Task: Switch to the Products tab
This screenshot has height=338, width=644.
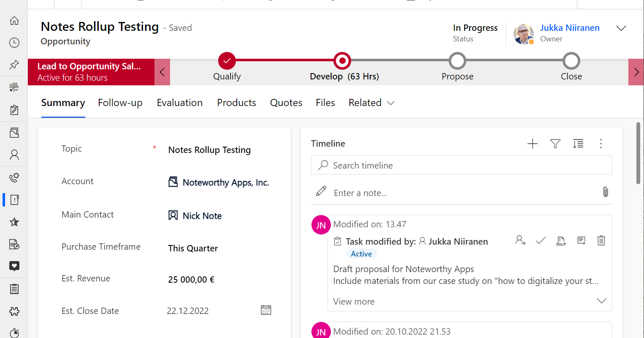Action: [x=236, y=103]
